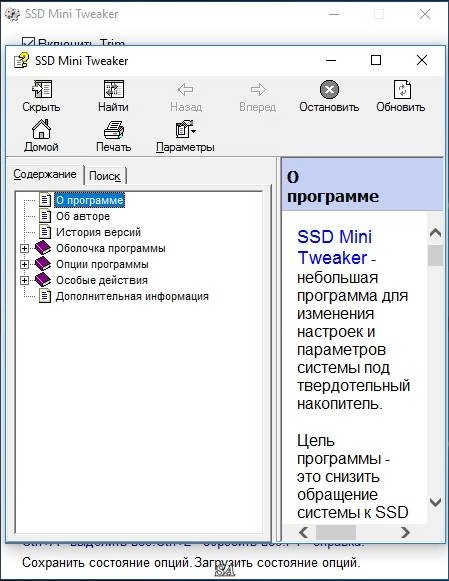Click the scroll left arrow in the help pane
Image resolution: width=449 pixels, height=581 pixels.
tap(304, 532)
